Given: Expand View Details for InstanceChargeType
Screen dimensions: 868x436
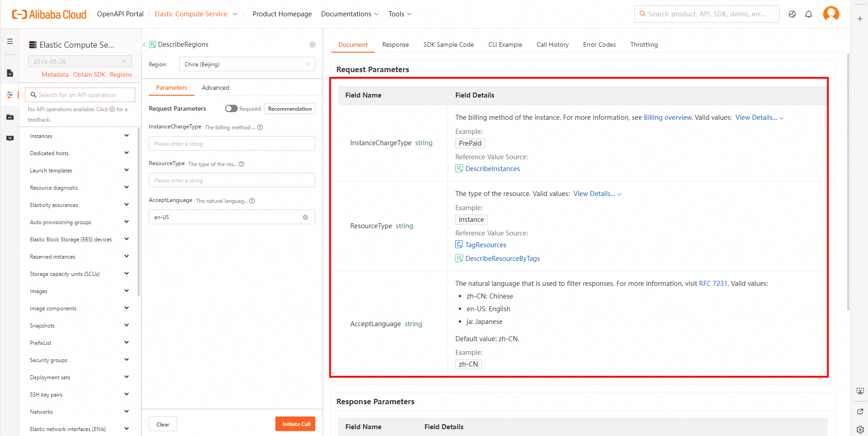Looking at the screenshot, I should [760, 118].
